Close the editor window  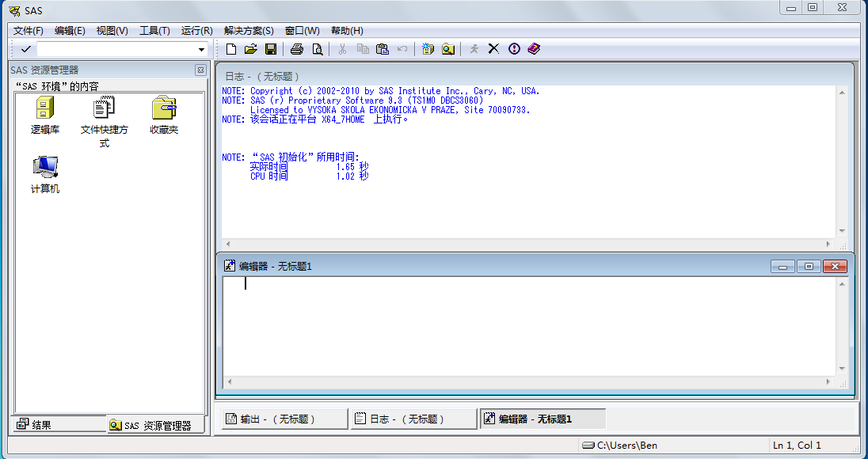(x=835, y=267)
